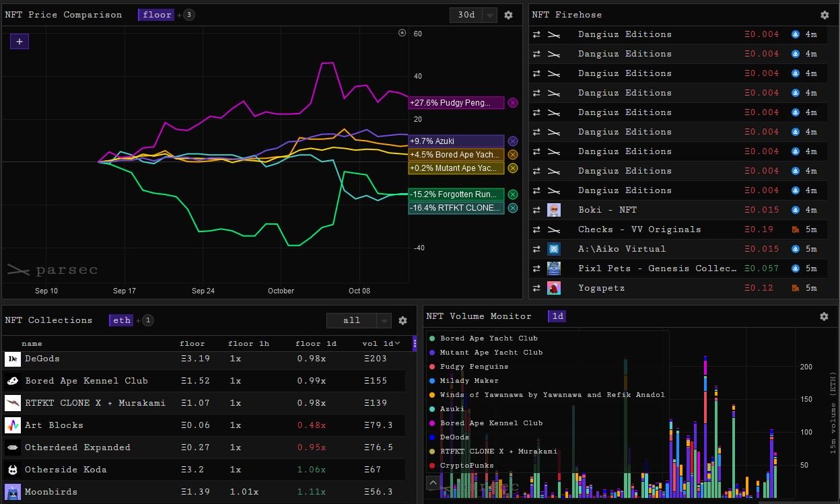The width and height of the screenshot is (840, 504).
Task: Remove Pudgy Penguins line with its X circle
Action: click(513, 103)
